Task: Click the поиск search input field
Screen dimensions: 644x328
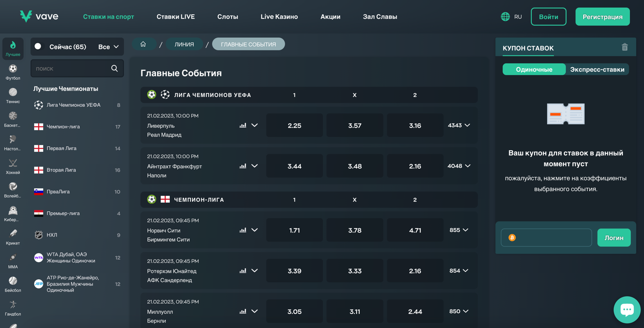Action: [x=70, y=68]
